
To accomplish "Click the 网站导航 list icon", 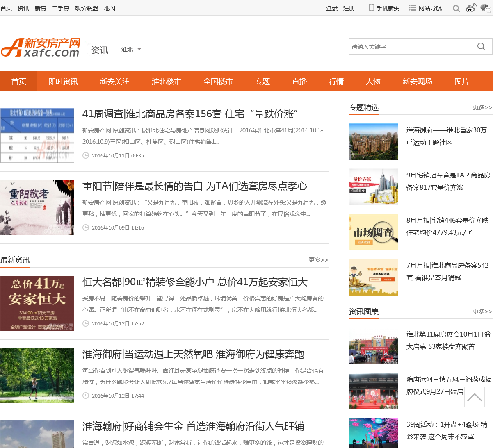I will pos(412,8).
